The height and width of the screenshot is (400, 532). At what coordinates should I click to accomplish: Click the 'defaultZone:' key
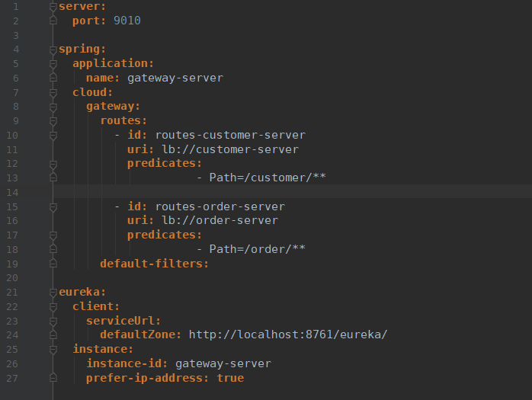pyautogui.click(x=141, y=335)
